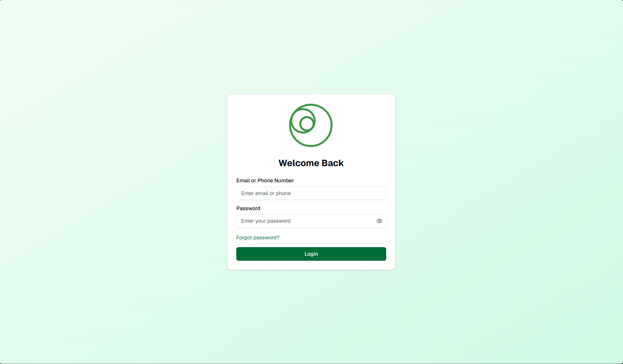Click empty area inside password input

tap(334, 221)
